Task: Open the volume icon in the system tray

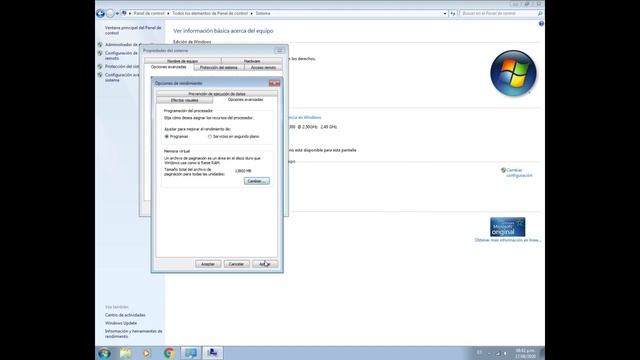Action: [x=505, y=353]
